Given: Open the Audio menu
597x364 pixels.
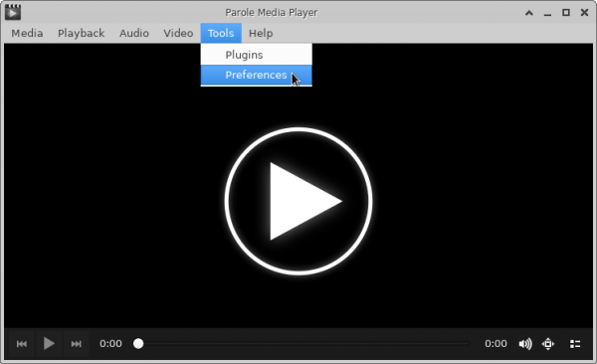Looking at the screenshot, I should pyautogui.click(x=134, y=33).
